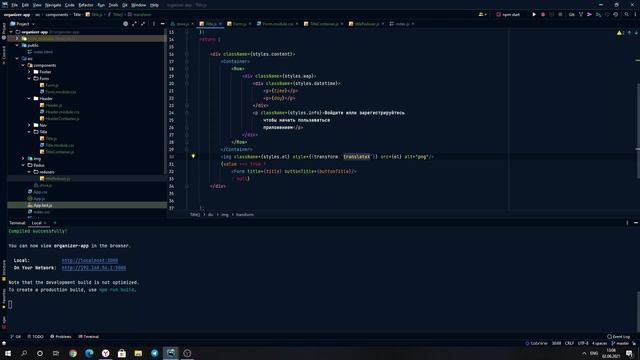
Task: Open Project panel options (three dots)
Action: (x=154, y=24)
